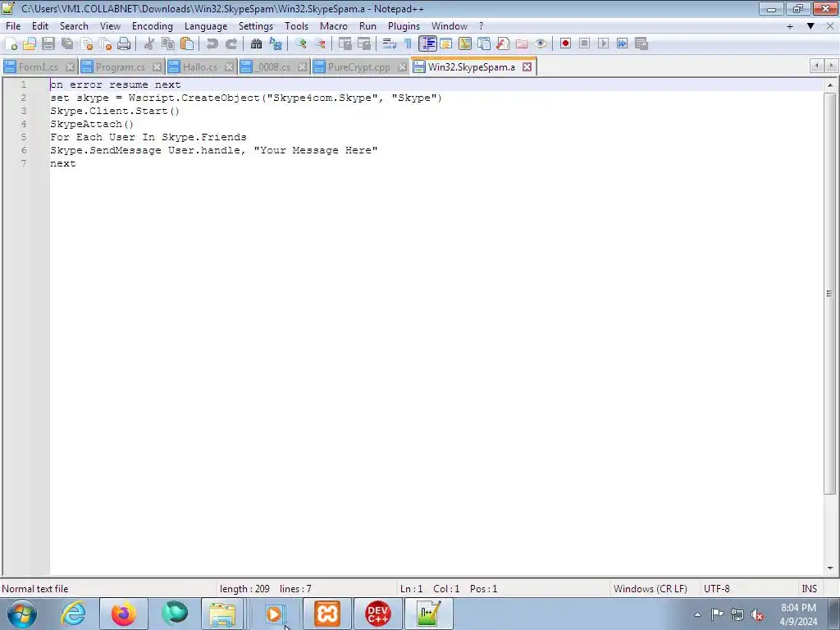Close the _0008.cs tab
840x630 pixels.
pyautogui.click(x=302, y=67)
